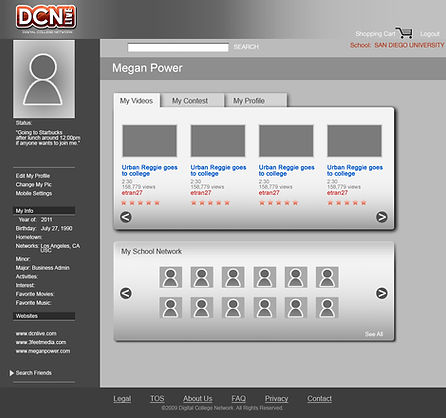446x418 pixels.
Task: Click the SEARCH button
Action: (246, 47)
